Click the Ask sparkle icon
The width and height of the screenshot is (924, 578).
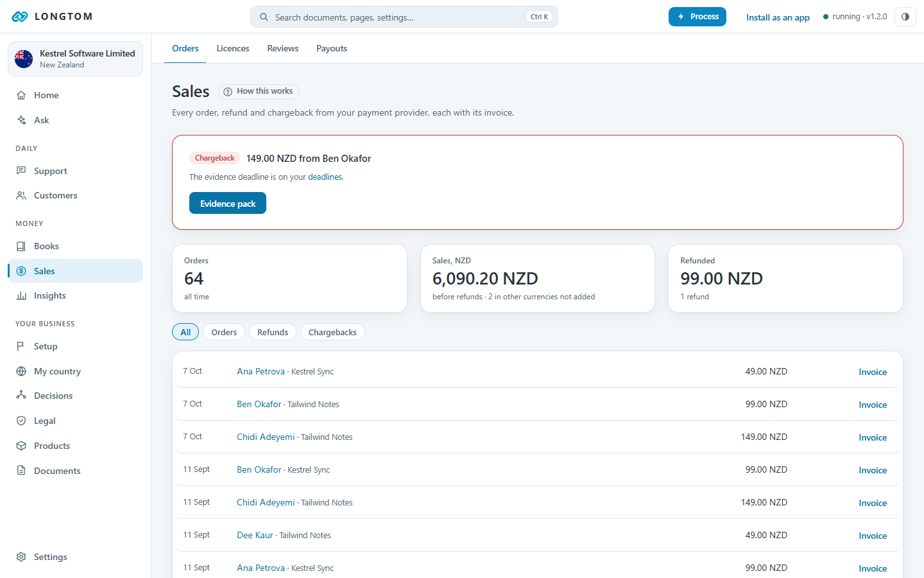[21, 120]
